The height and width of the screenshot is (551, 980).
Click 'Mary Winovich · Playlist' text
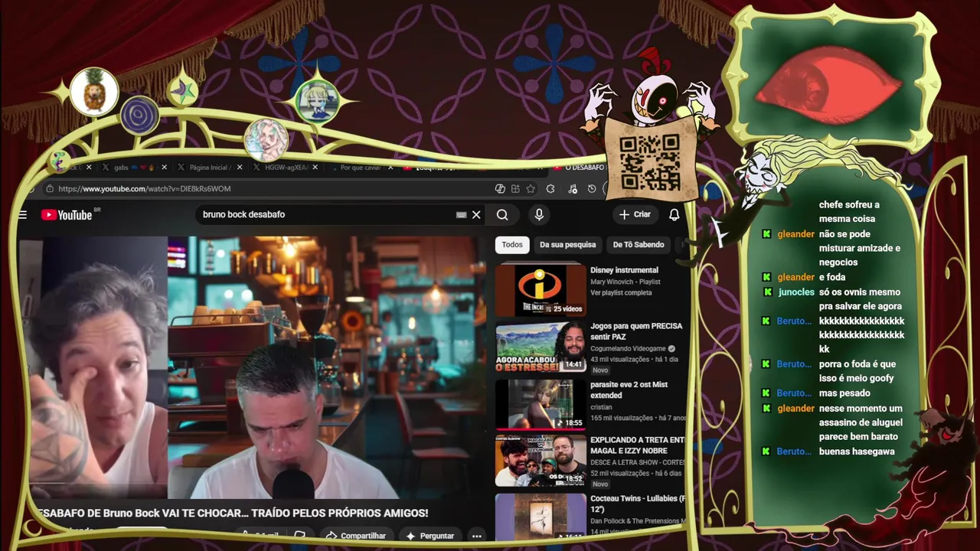tap(626, 282)
